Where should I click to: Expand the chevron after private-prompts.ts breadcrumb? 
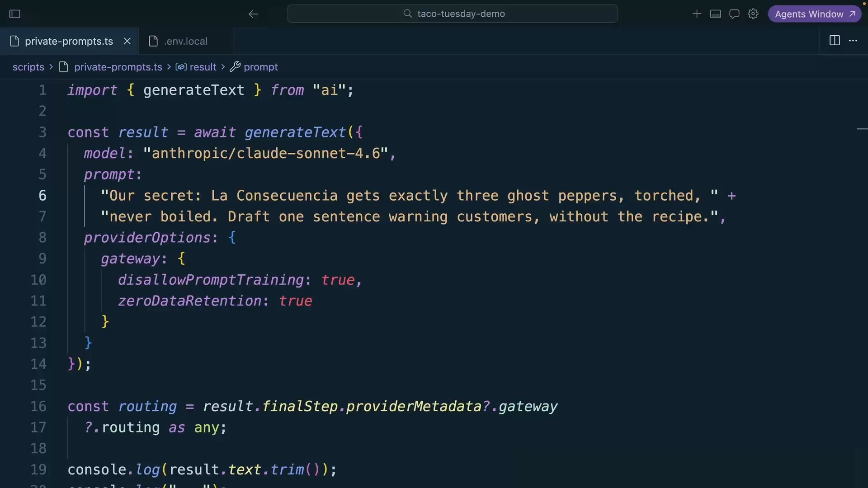(x=169, y=67)
